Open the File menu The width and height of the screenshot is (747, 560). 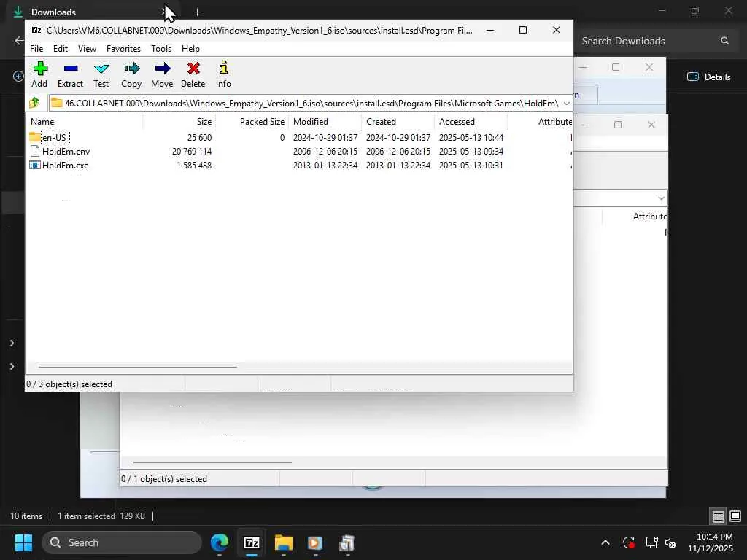36,49
